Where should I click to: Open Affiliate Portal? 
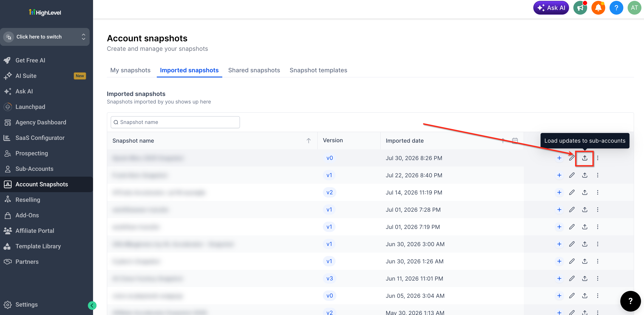pyautogui.click(x=34, y=231)
